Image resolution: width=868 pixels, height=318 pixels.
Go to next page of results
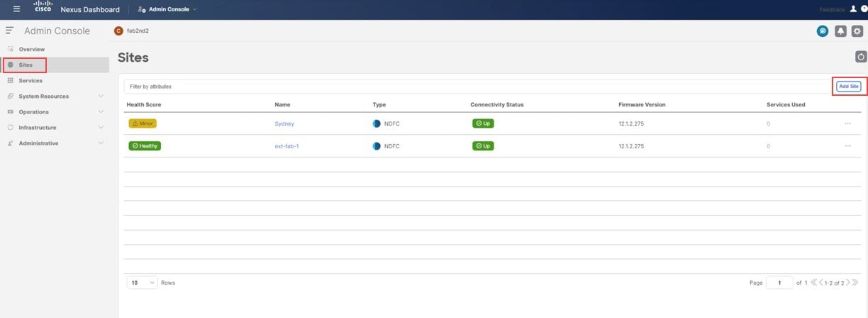[847, 283]
